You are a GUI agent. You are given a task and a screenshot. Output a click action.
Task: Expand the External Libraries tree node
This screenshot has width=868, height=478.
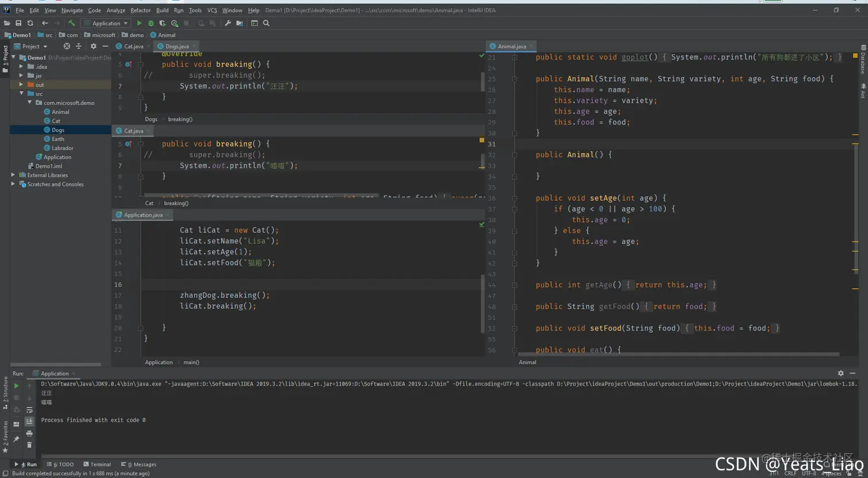13,175
